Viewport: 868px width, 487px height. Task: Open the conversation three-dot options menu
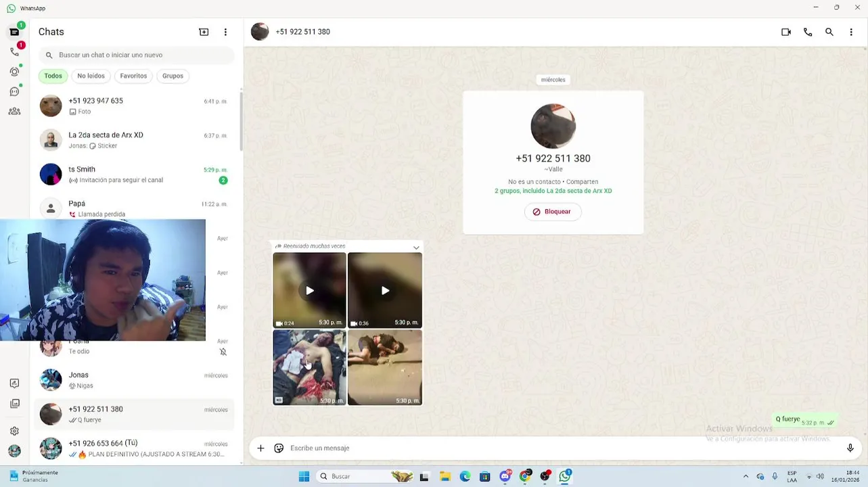pyautogui.click(x=851, y=32)
